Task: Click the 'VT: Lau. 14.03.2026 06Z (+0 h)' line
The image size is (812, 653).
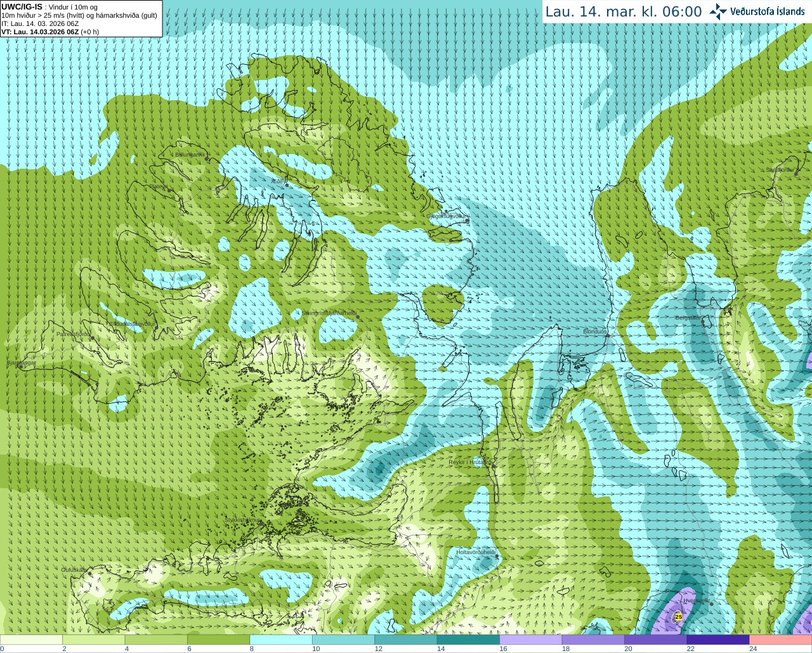Action: coord(50,32)
